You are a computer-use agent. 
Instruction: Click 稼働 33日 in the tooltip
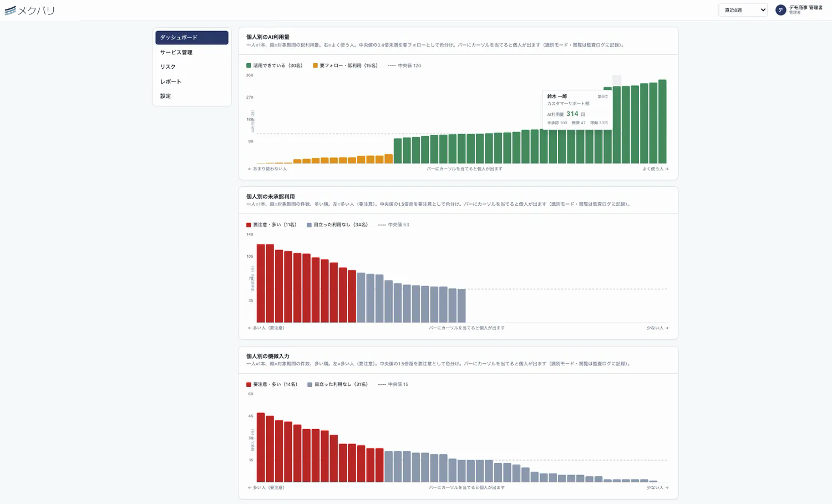tap(599, 123)
